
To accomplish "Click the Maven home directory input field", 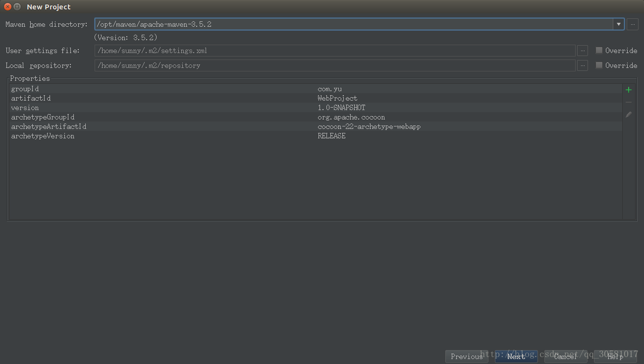I will coord(354,24).
